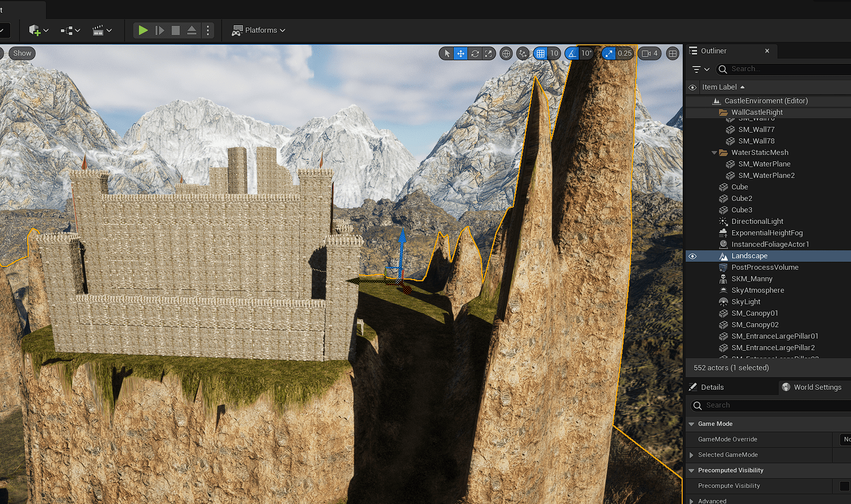
Task: Click the Outliner search field
Action: pyautogui.click(x=787, y=69)
